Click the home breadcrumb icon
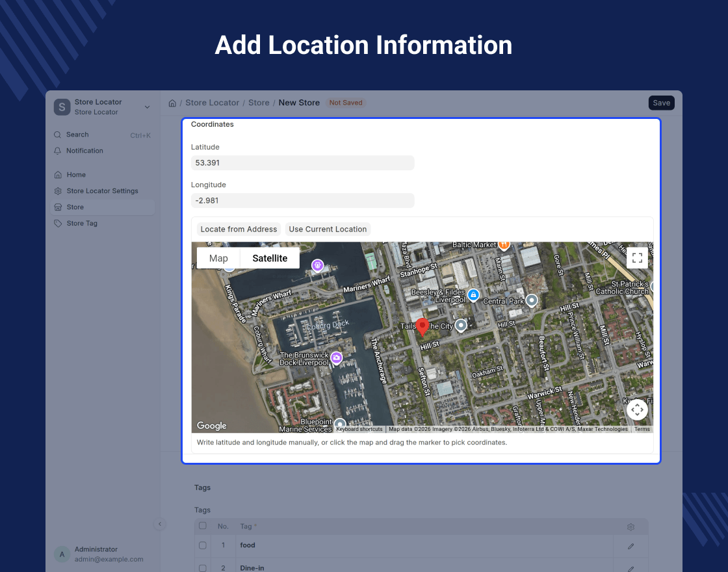Image resolution: width=728 pixels, height=572 pixels. (x=172, y=103)
